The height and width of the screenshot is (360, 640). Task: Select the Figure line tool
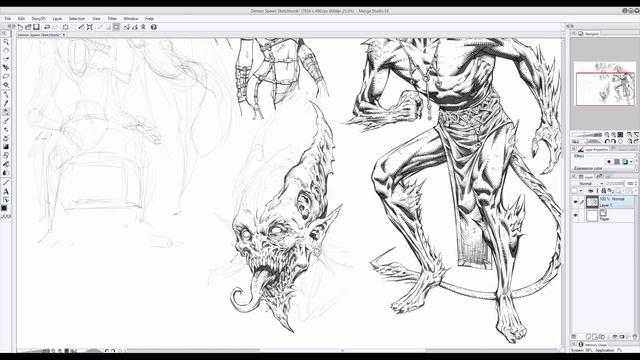pos(6,182)
